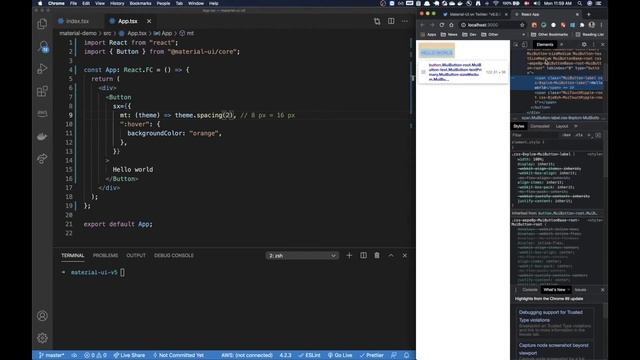Split the editor to the right
Image resolution: width=640 pixels, height=360 pixels.
(x=391, y=21)
